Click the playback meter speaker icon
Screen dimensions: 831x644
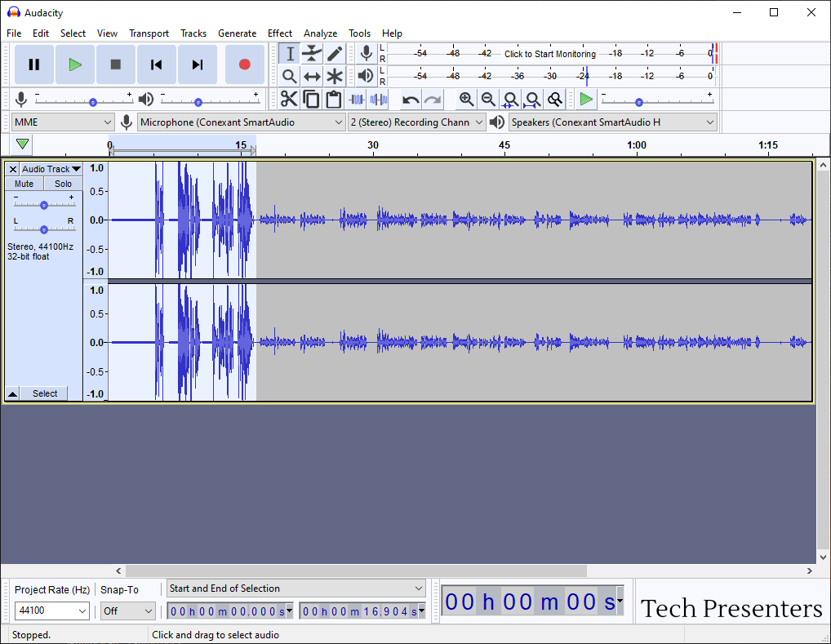coord(366,77)
